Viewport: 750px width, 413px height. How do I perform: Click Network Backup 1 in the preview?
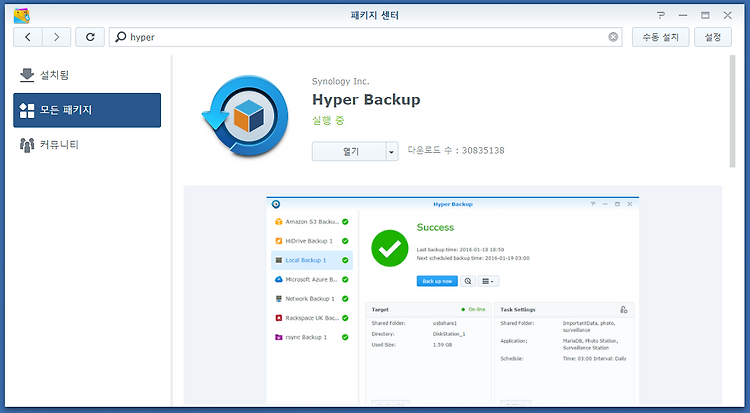[x=312, y=299]
